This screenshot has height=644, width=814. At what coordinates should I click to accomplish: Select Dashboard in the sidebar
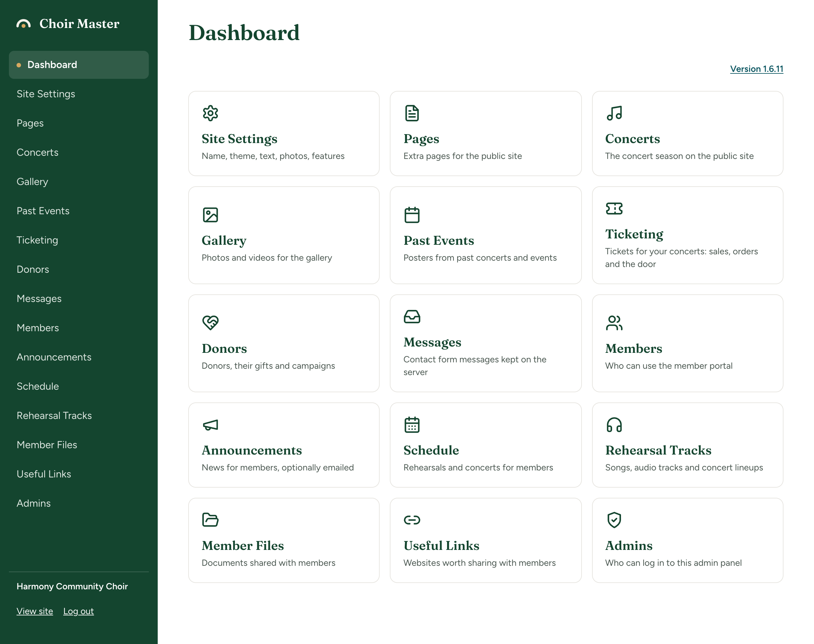(79, 65)
